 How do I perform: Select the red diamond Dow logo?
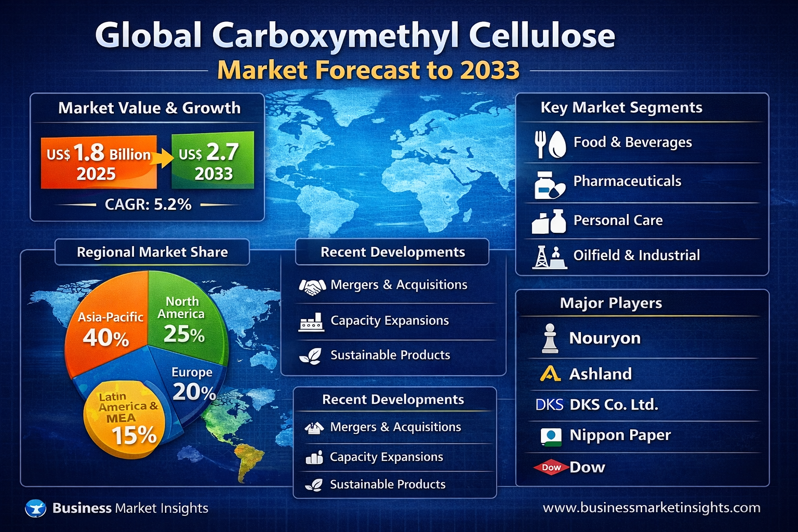[551, 468]
